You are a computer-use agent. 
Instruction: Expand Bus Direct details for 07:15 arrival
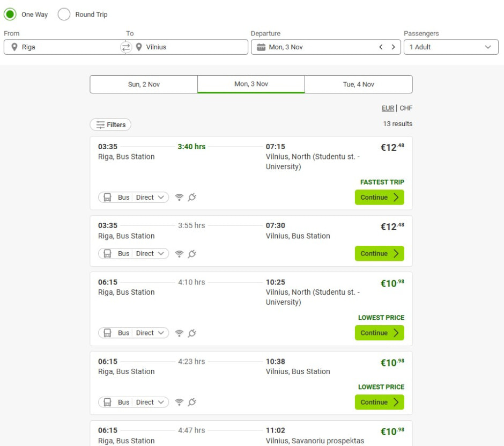[x=134, y=198]
